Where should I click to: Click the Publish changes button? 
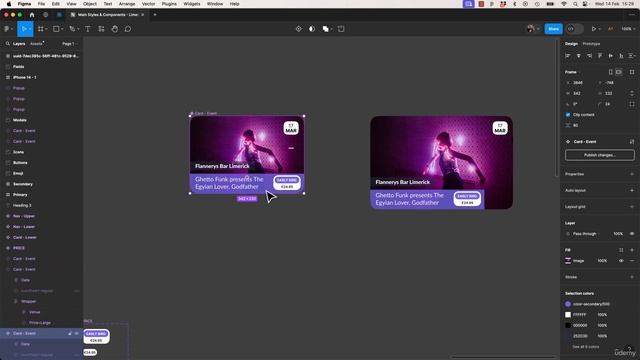pos(600,155)
